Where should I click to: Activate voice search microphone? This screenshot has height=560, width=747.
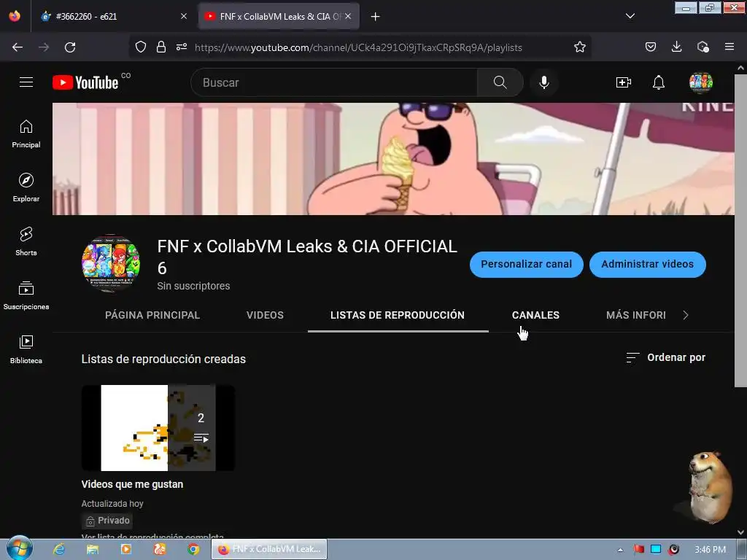[544, 82]
